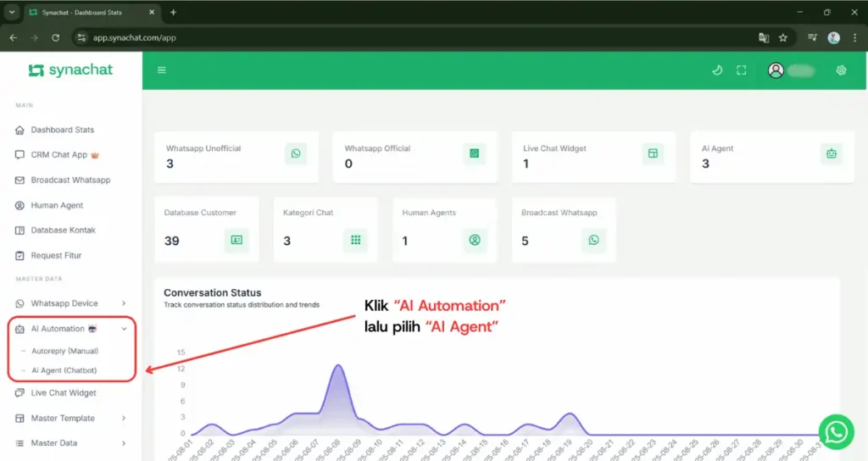Click the Ai Agent robot card icon

(x=832, y=154)
